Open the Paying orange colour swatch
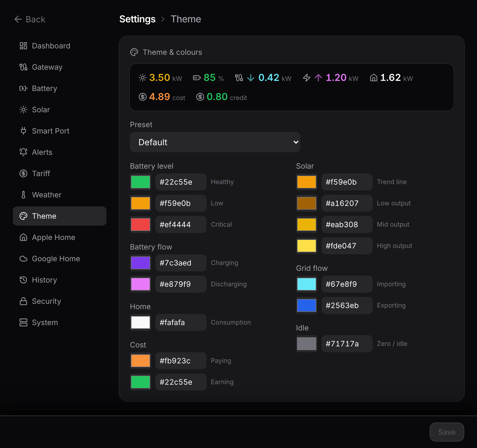The height and width of the screenshot is (448, 477). pos(141,361)
